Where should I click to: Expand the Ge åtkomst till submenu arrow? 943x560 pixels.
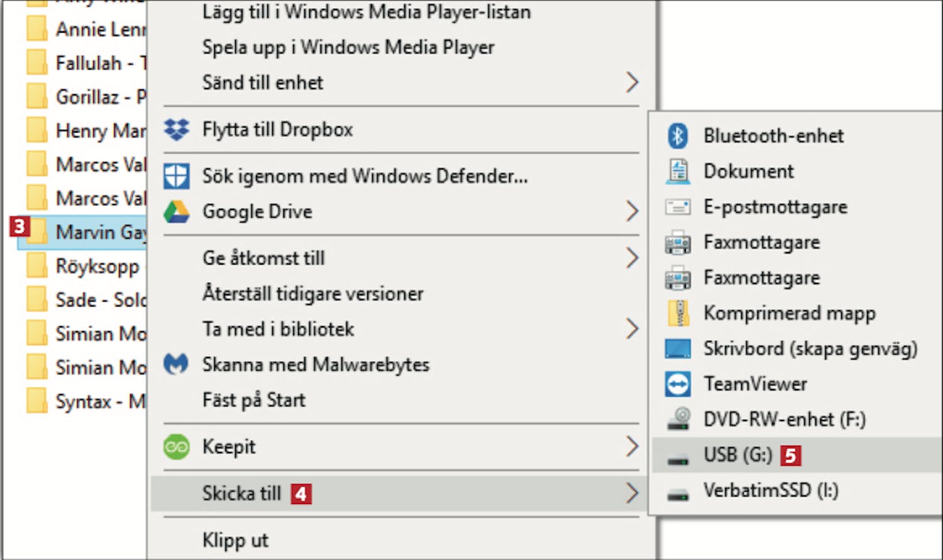(632, 258)
